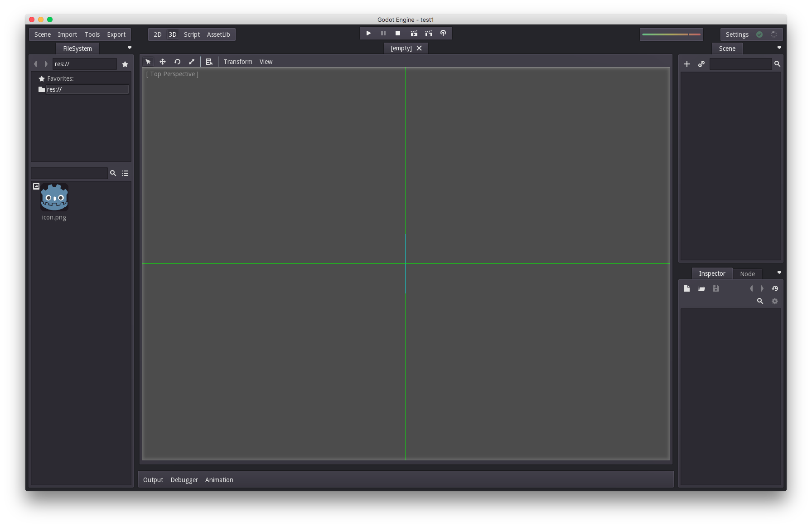
Task: Open Inspector gear options
Action: (775, 301)
